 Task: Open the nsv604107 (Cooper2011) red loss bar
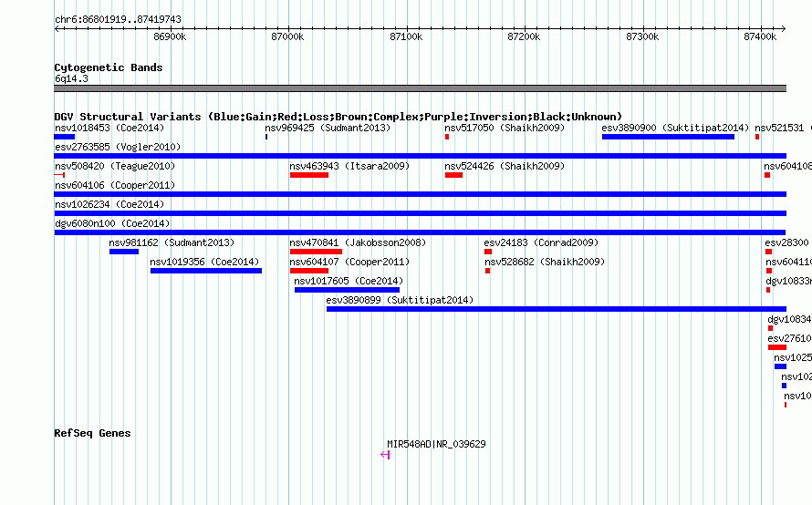(309, 271)
